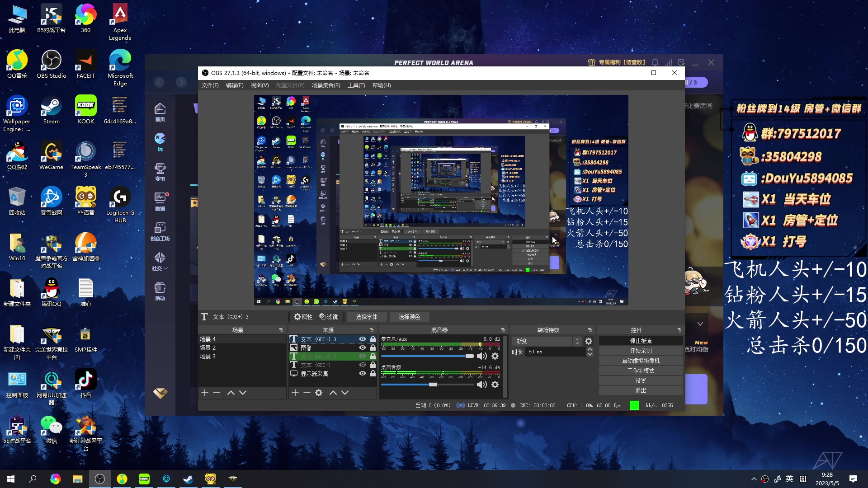This screenshot has width=868, height=488.
Task: Pop out the 混音器 dock panel
Action: (x=503, y=330)
